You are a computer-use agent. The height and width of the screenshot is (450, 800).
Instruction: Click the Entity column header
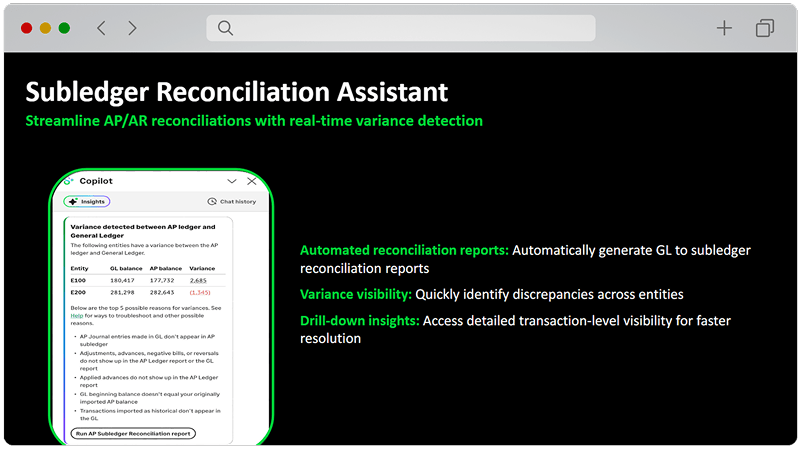pyautogui.click(x=79, y=268)
